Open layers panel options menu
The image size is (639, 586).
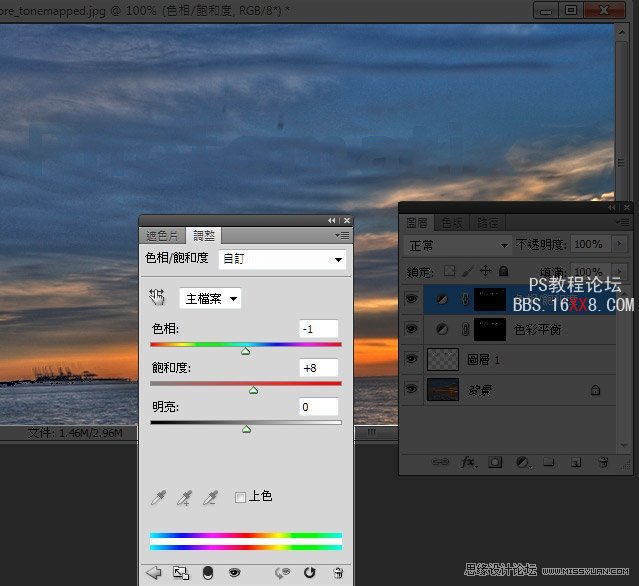[623, 222]
